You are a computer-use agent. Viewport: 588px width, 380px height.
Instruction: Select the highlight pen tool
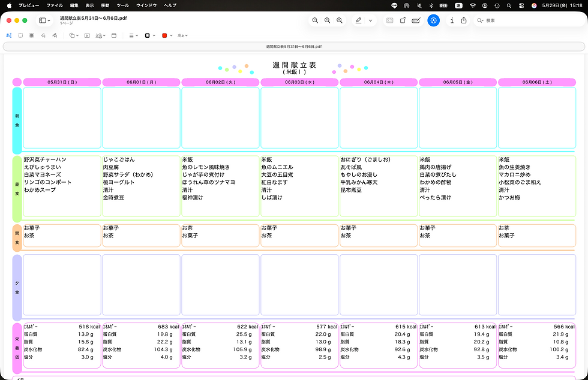[359, 20]
